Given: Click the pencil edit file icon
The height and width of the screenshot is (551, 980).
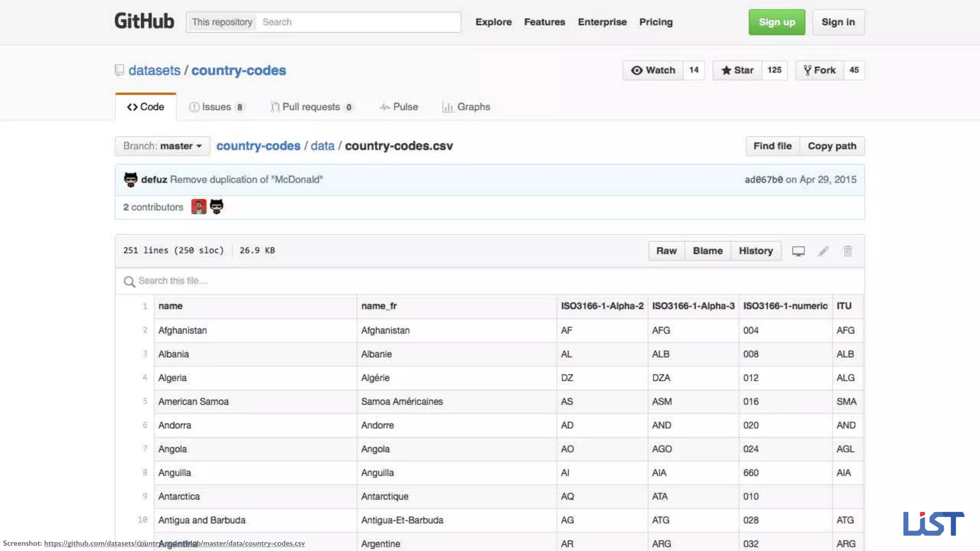Looking at the screenshot, I should pyautogui.click(x=823, y=251).
